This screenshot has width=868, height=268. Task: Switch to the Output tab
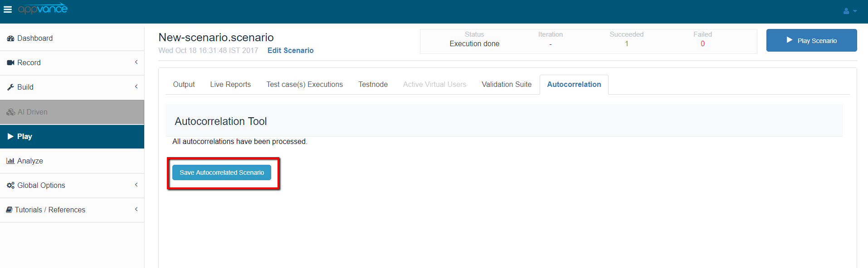click(x=184, y=85)
